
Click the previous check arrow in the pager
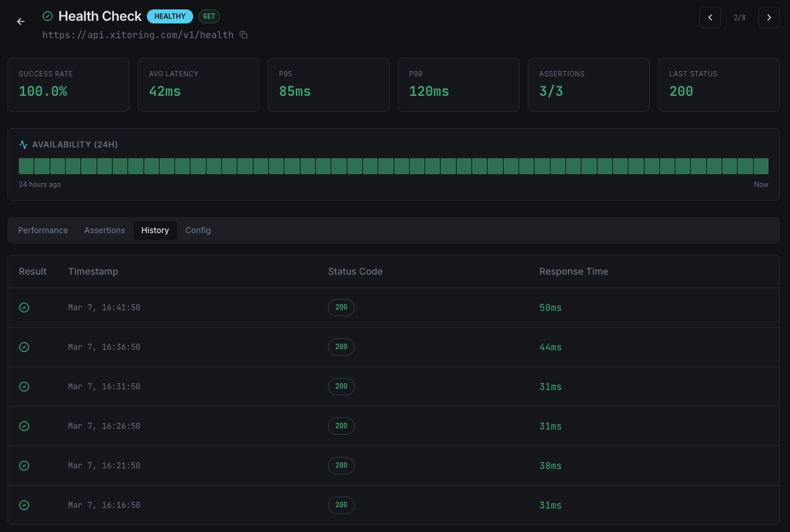(710, 17)
